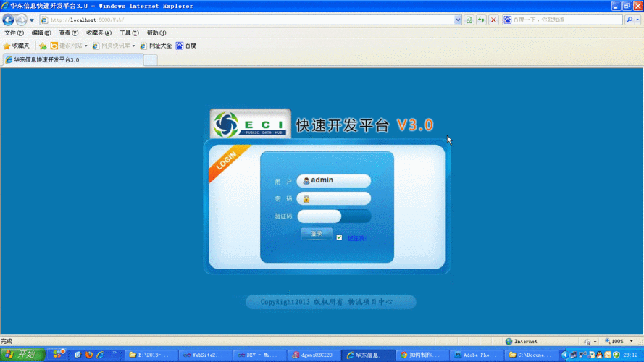The width and height of the screenshot is (644, 362).
Task: Click the Internet security zone indicator
Action: click(522, 341)
